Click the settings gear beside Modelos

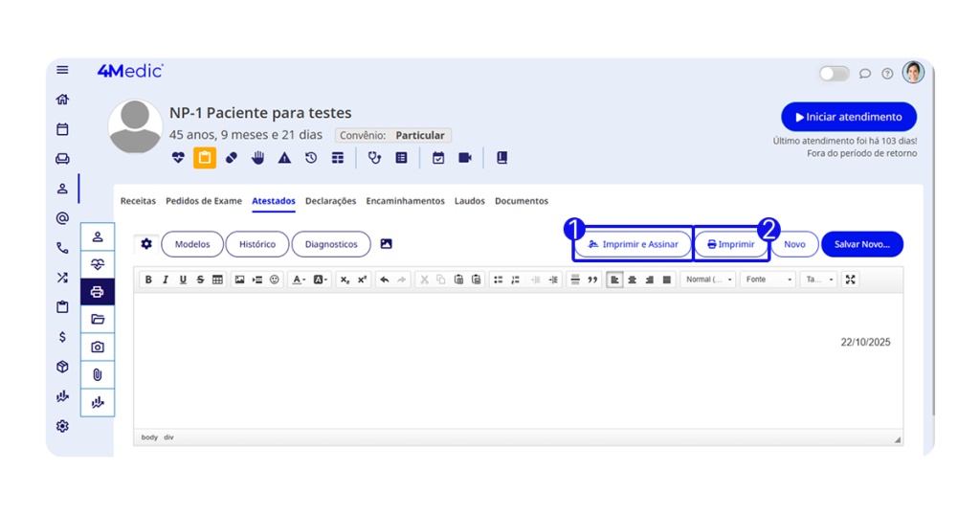coord(146,244)
